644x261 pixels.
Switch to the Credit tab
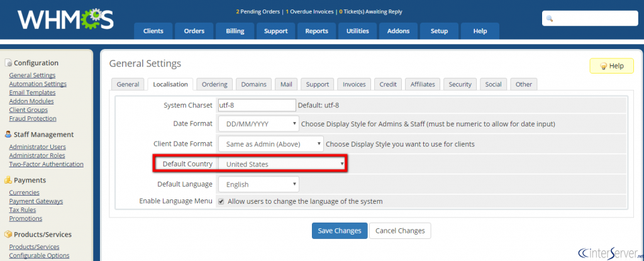click(x=388, y=84)
